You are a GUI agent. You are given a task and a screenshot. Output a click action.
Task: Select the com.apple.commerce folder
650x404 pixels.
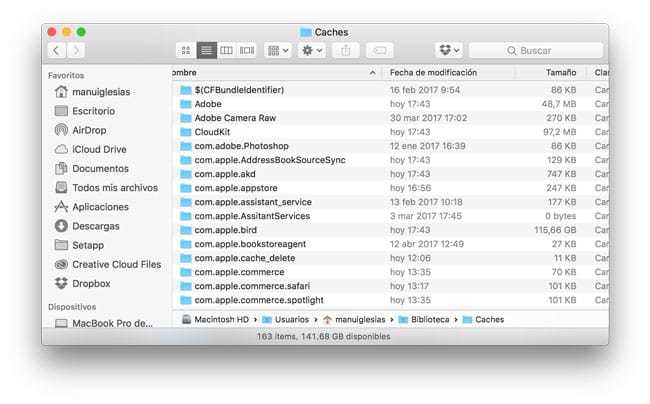click(x=239, y=272)
